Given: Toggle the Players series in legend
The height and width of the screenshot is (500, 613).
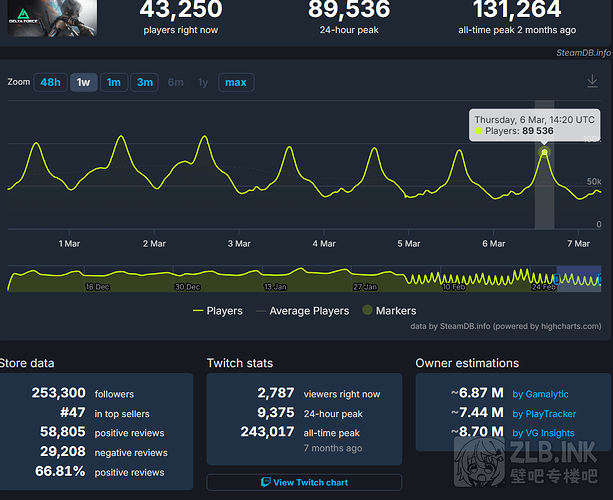Looking at the screenshot, I should pos(217,311).
